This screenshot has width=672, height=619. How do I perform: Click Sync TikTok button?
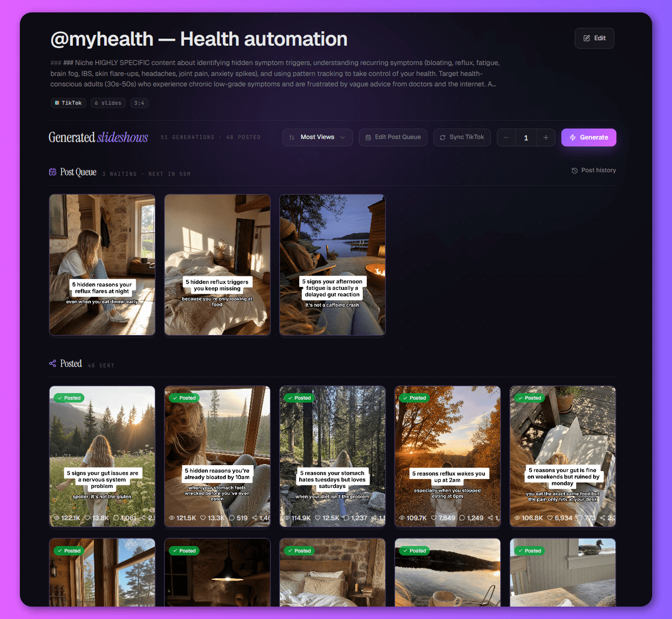pyautogui.click(x=462, y=138)
